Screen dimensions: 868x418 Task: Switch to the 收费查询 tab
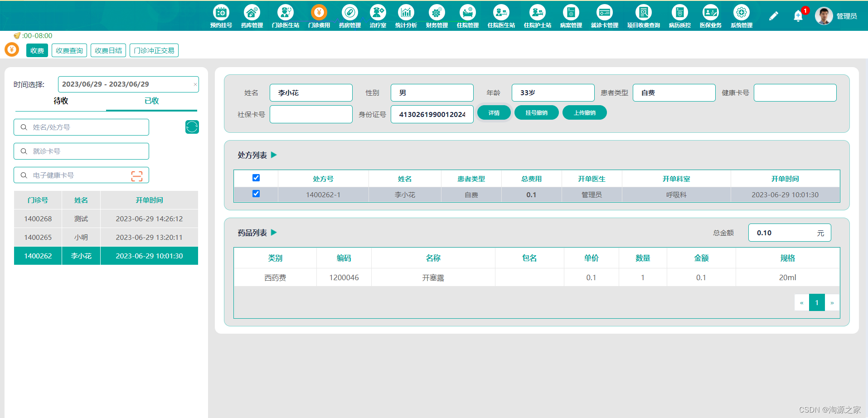point(69,50)
